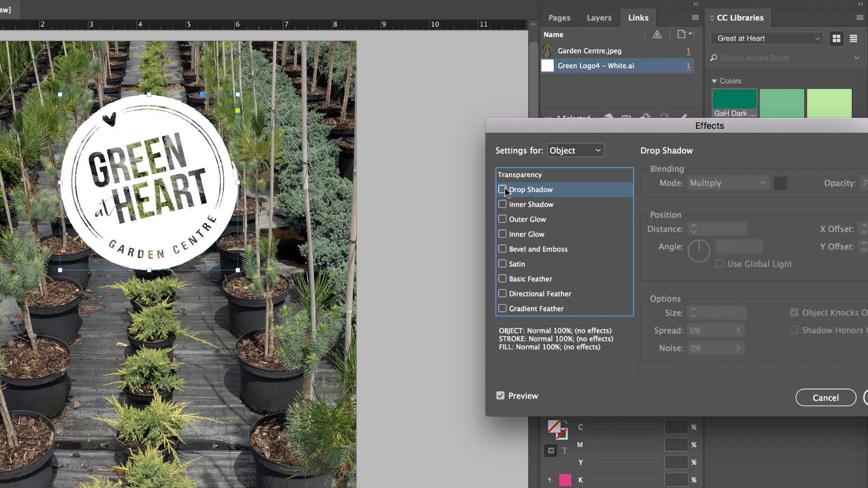Screen dimensions: 868x488
Task: Open the Links panel flyout menu
Action: tap(695, 18)
